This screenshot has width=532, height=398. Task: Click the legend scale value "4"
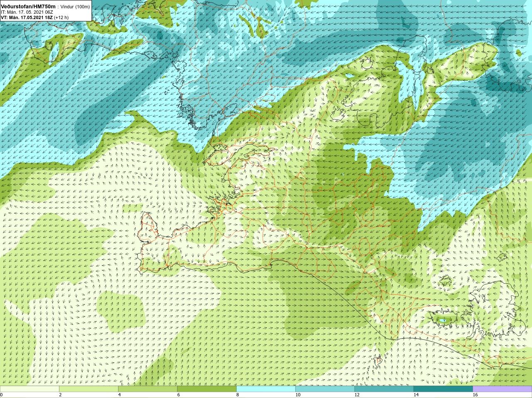click(x=119, y=395)
